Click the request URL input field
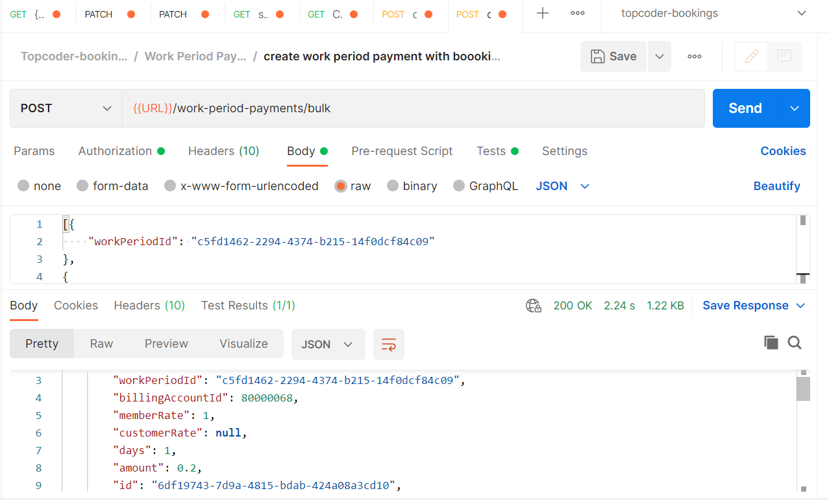Screen dimensions: 829x504 [x=390, y=108]
